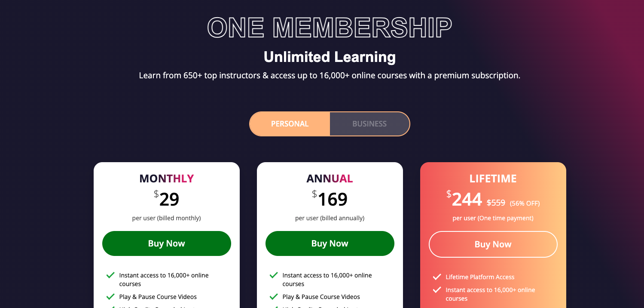Image resolution: width=644 pixels, height=308 pixels.
Task: Click the LIFETIME plan heading
Action: pos(493,179)
